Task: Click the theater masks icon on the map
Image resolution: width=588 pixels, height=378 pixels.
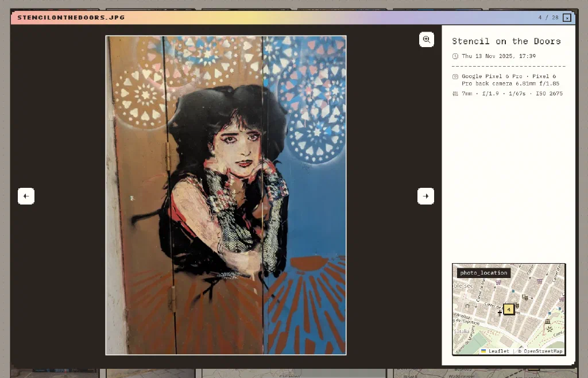Action: point(525,298)
